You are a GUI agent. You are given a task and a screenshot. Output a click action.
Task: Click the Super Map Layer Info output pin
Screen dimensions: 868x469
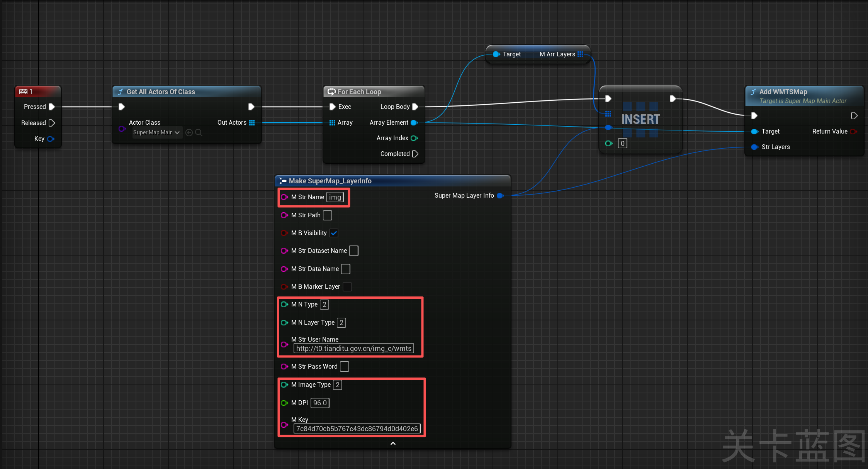(500, 196)
